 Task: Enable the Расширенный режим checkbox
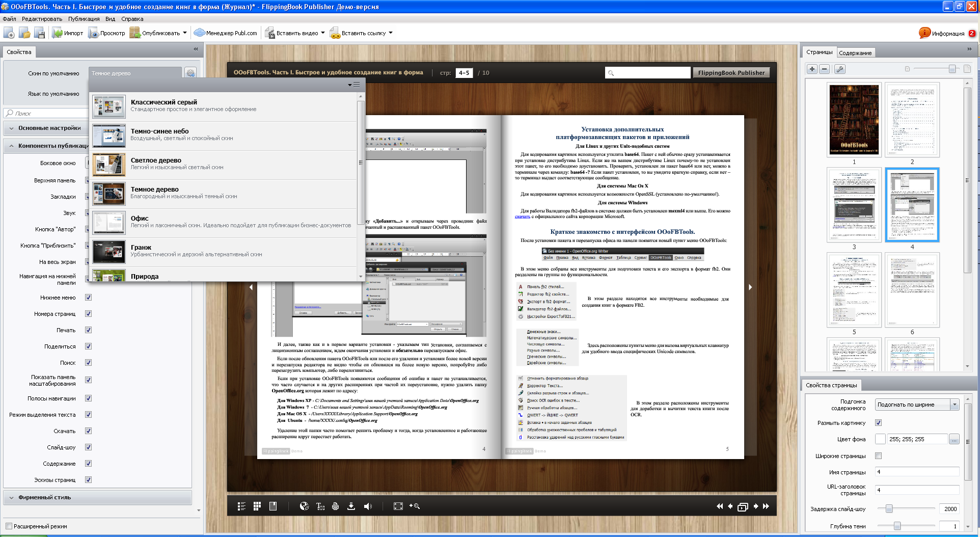pyautogui.click(x=9, y=526)
